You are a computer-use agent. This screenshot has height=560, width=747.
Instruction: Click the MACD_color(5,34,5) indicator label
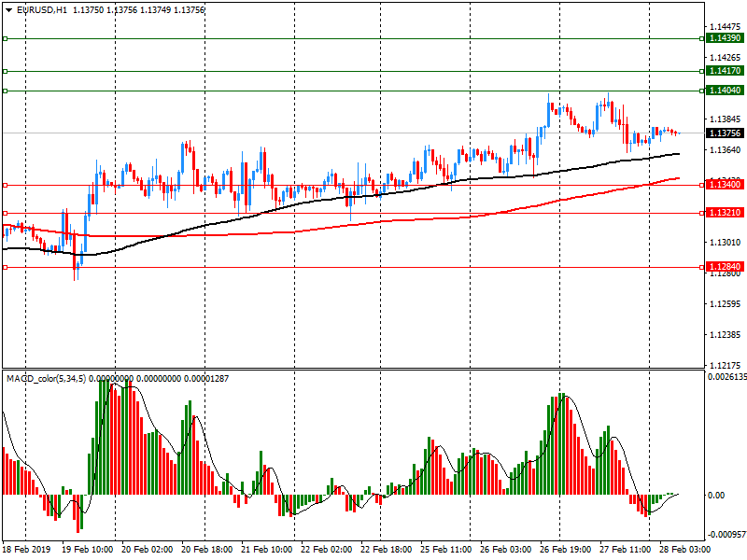coord(60,378)
